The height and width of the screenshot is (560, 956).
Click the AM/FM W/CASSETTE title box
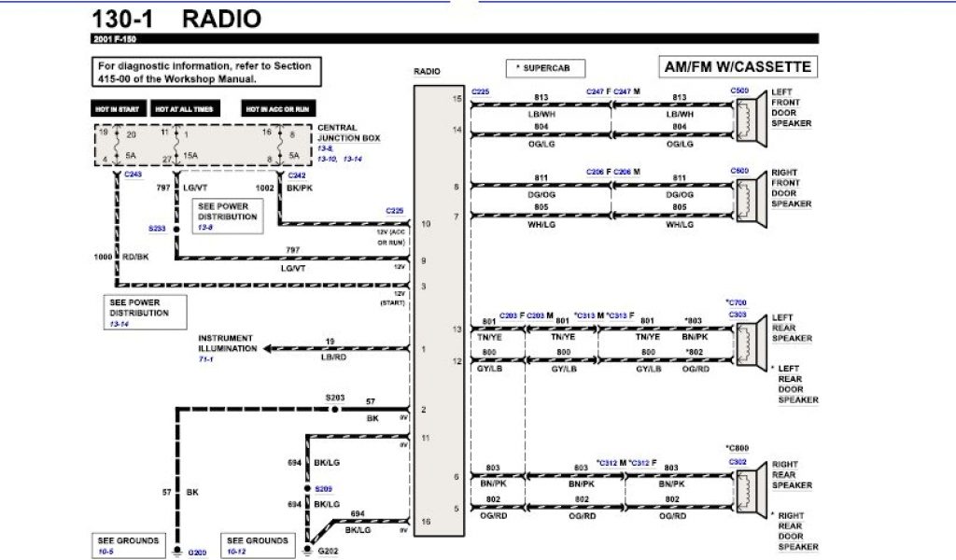(x=737, y=67)
